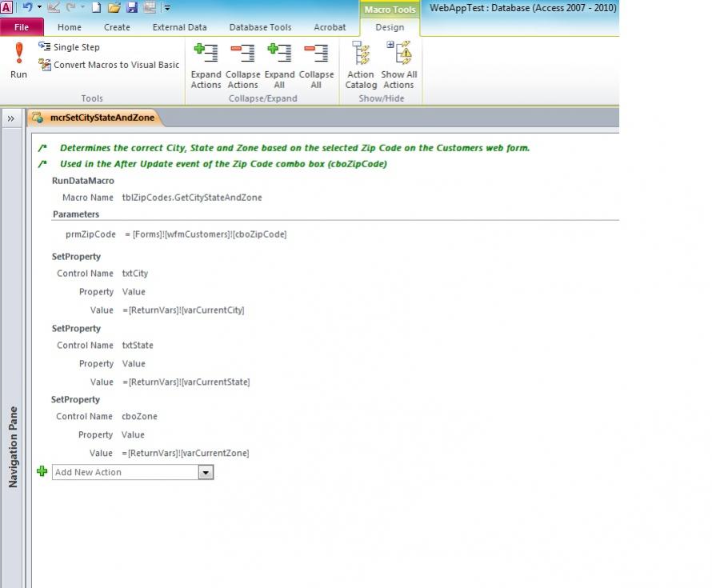Select the SetProperty action for txtCity

coord(76,257)
